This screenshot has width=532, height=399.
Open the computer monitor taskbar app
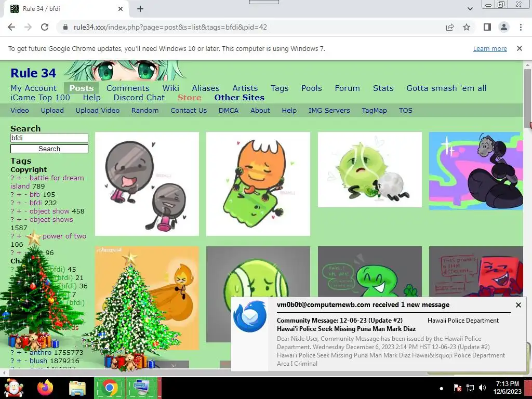(x=142, y=388)
